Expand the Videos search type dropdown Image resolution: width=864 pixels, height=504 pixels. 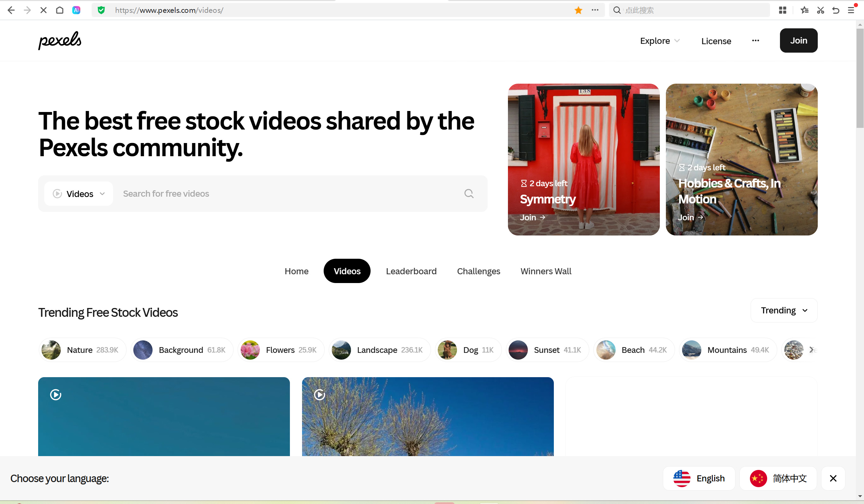79,194
